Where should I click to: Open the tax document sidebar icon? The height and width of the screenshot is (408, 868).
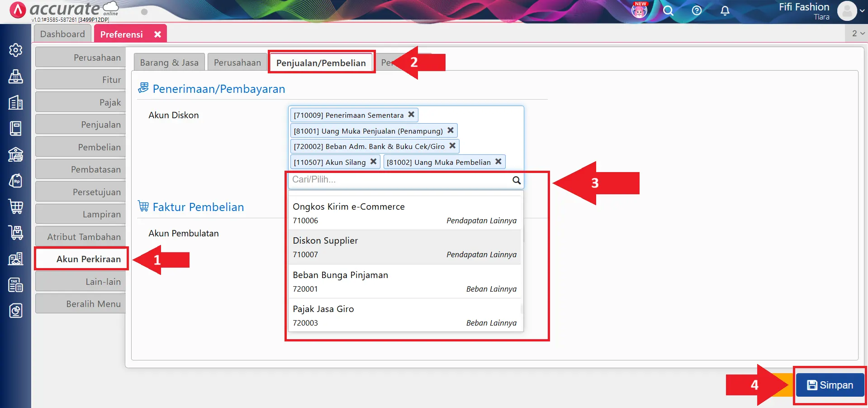16,285
